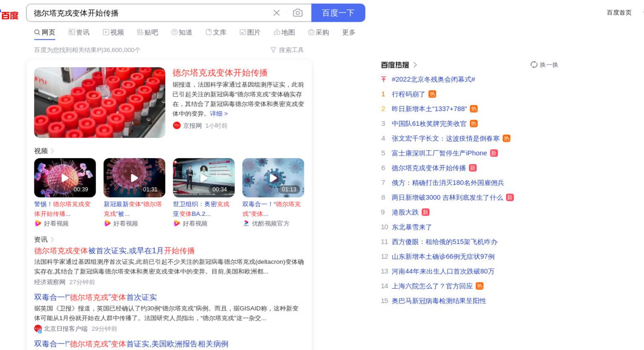Open video title 警惕！德尔塔克戎变体开始传播
644x350 pixels.
pyautogui.click(x=62, y=209)
